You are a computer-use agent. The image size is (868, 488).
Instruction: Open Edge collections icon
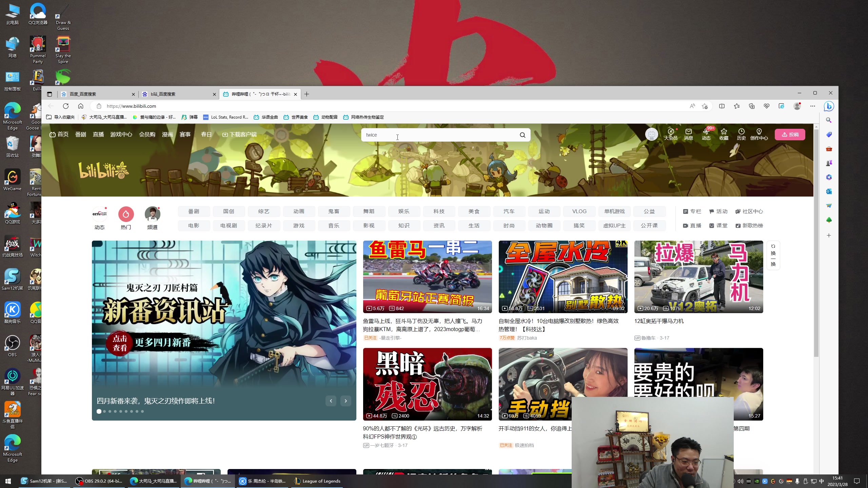tap(752, 106)
